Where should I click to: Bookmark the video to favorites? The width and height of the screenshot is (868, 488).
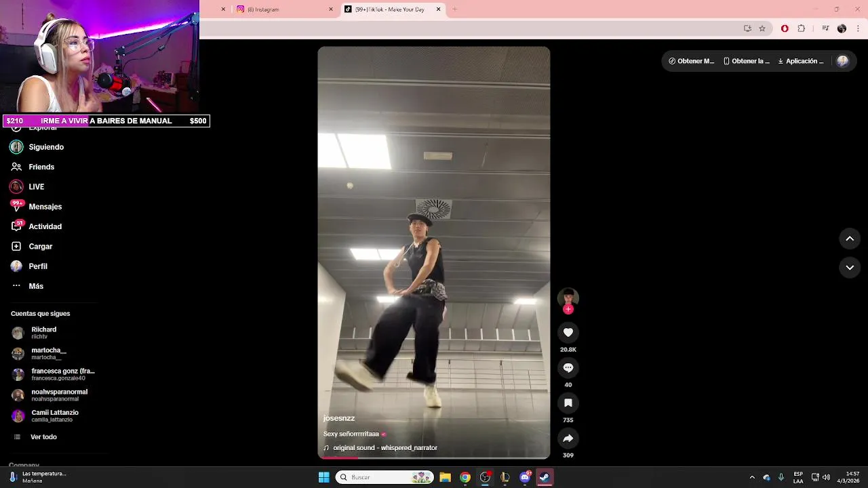click(568, 403)
